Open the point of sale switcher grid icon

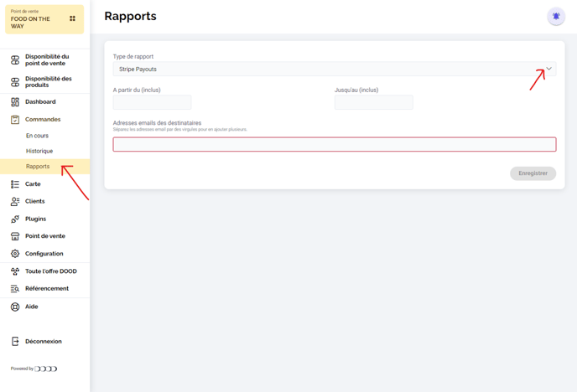coord(72,18)
